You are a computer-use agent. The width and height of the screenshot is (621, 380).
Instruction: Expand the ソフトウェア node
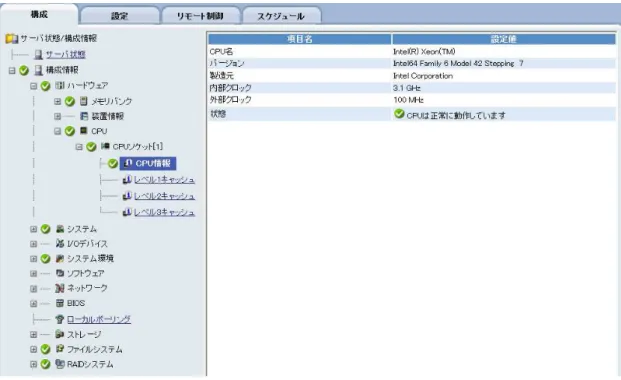(33, 273)
